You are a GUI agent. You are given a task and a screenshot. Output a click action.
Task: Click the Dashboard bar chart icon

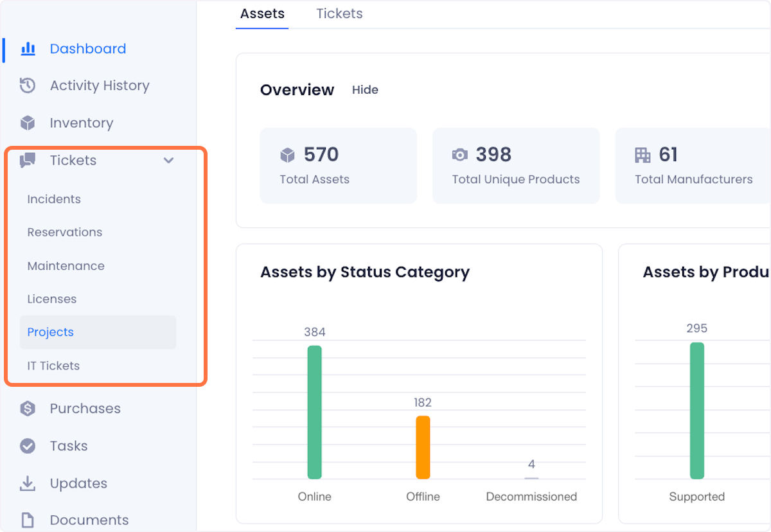[x=28, y=49]
